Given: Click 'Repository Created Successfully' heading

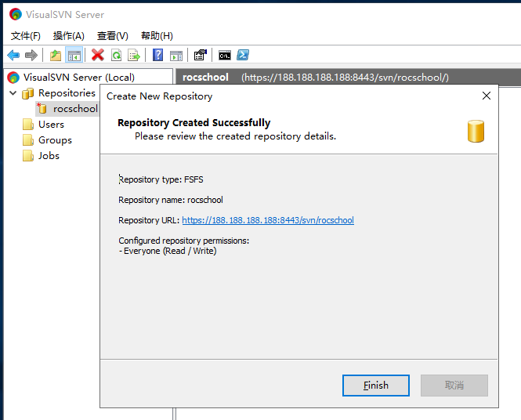Looking at the screenshot, I should click(194, 122).
